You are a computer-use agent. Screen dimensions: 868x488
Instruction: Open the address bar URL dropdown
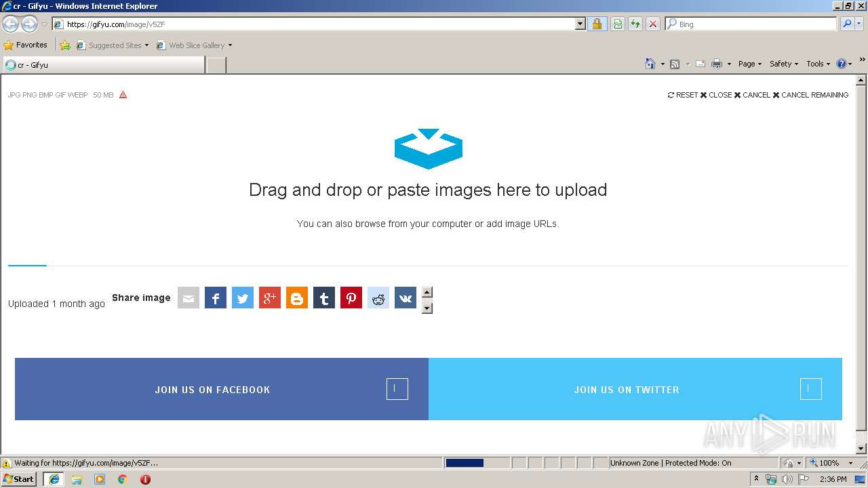tap(580, 24)
